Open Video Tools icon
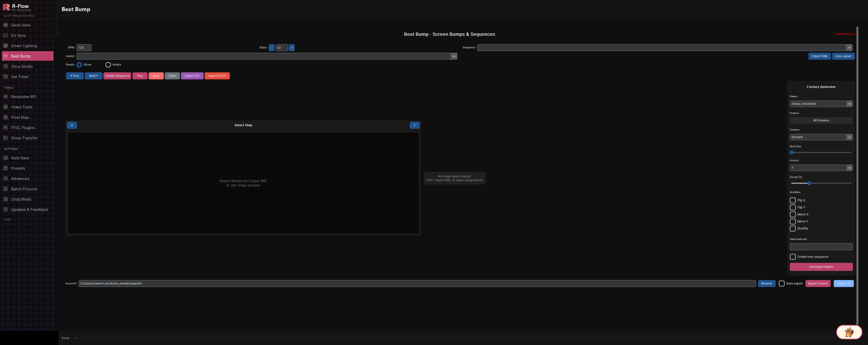This screenshot has height=345, width=868. point(5,107)
